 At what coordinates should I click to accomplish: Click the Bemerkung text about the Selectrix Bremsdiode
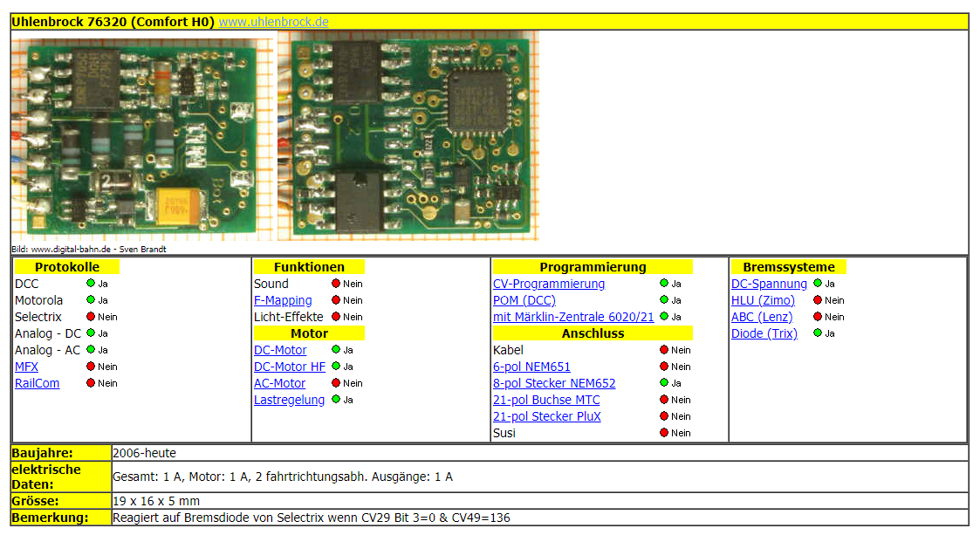pos(312,518)
